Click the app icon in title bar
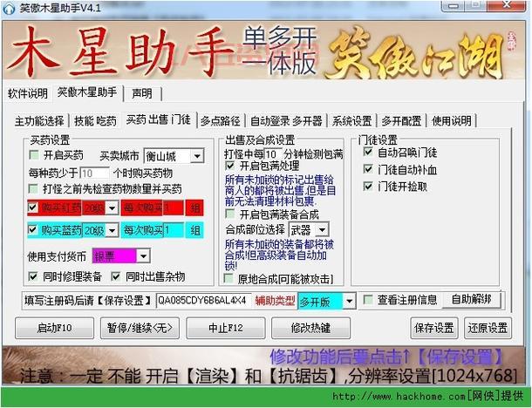 coord(9,8)
